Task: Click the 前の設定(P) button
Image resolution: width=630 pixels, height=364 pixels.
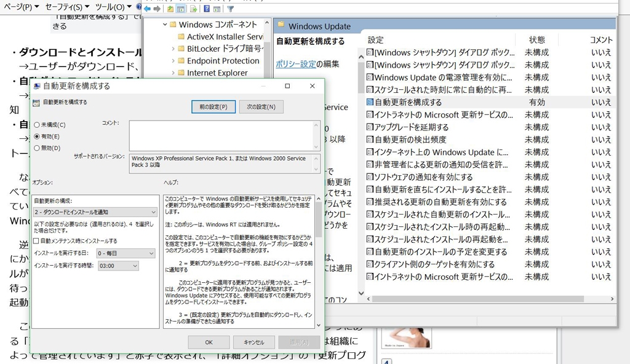Action: coord(213,107)
